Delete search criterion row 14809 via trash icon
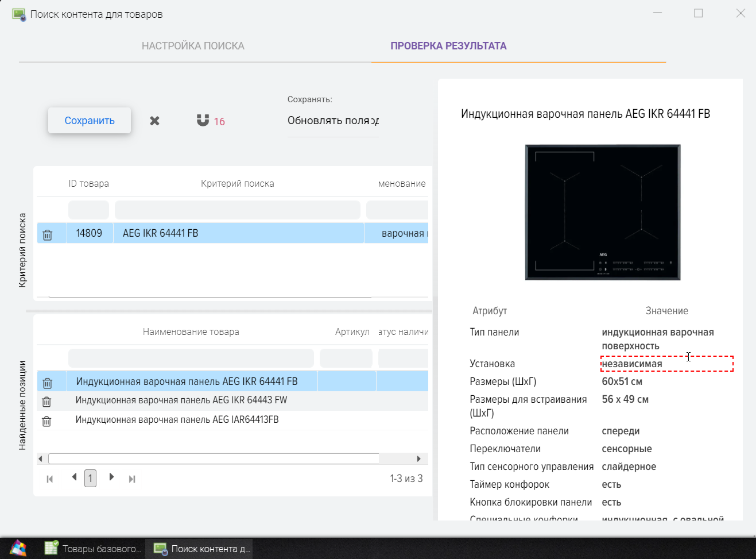 click(48, 234)
